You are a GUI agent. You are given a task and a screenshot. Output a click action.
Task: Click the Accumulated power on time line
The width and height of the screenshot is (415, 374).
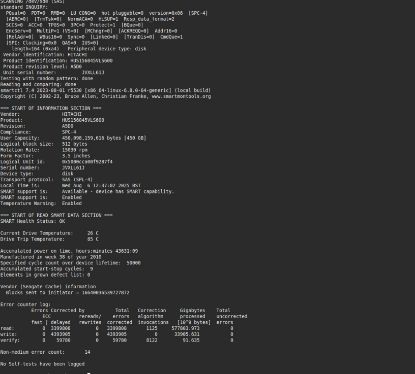pos(69,251)
